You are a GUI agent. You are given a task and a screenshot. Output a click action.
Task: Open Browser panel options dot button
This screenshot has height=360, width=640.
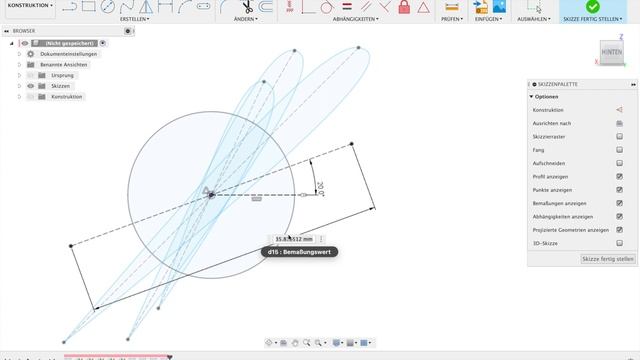pyautogui.click(x=128, y=31)
